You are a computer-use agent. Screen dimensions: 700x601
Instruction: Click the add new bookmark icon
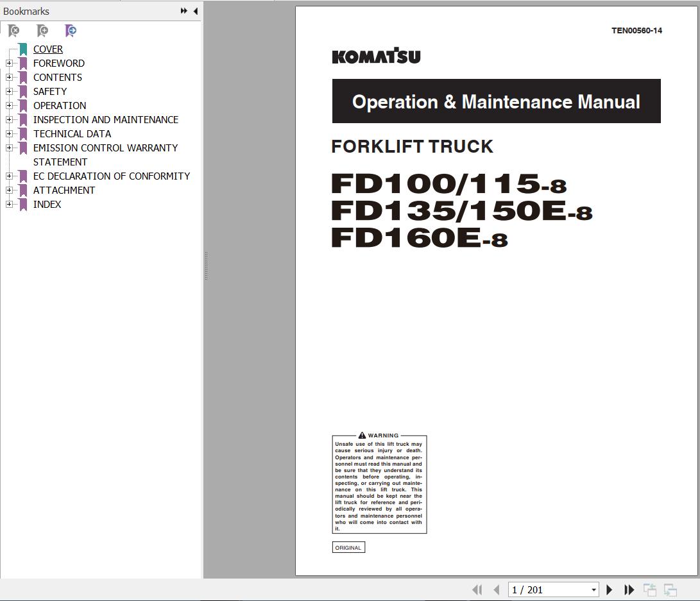pos(42,30)
